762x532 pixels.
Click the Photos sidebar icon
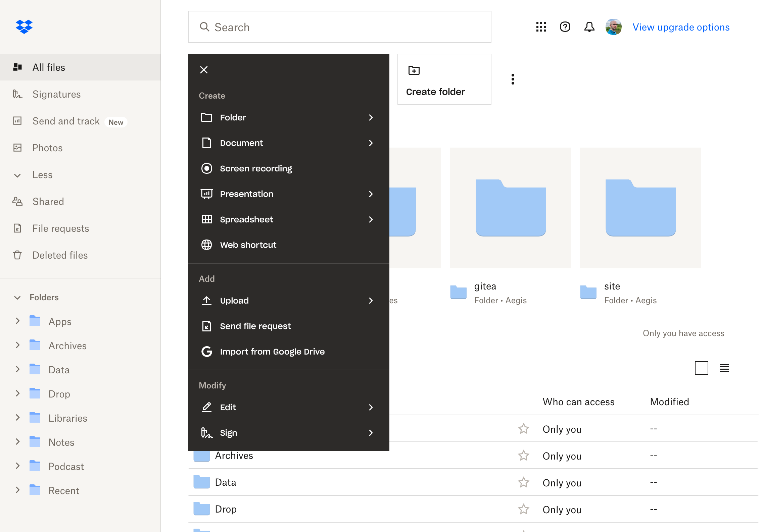17,148
